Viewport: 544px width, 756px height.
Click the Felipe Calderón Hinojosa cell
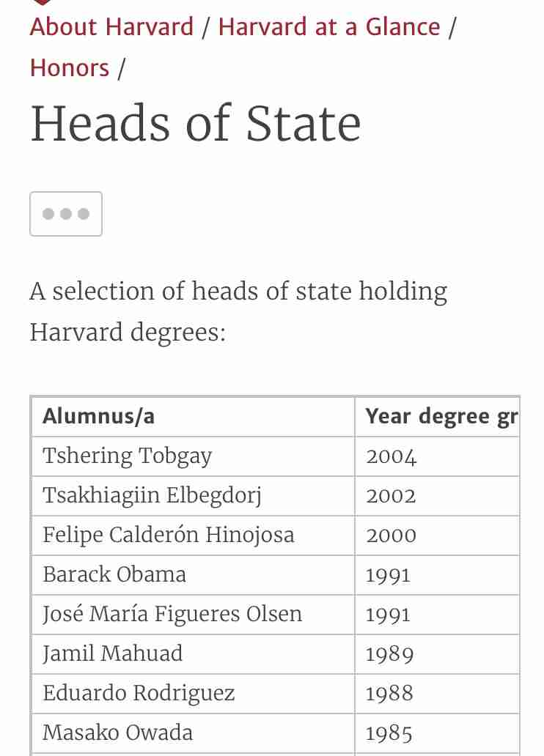tap(193, 535)
